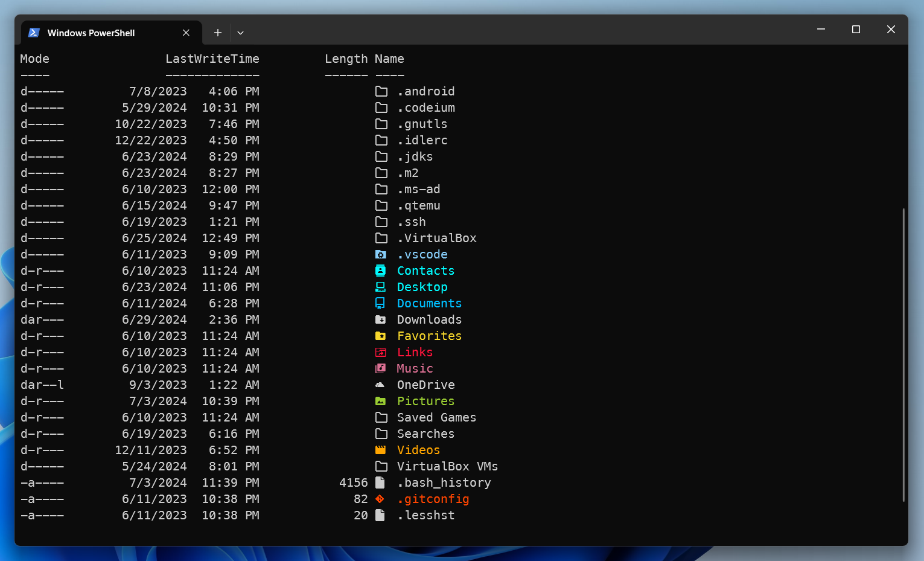Click the VirtualBox VMs directory name
Viewport: 924px width, 561px height.
448,466
